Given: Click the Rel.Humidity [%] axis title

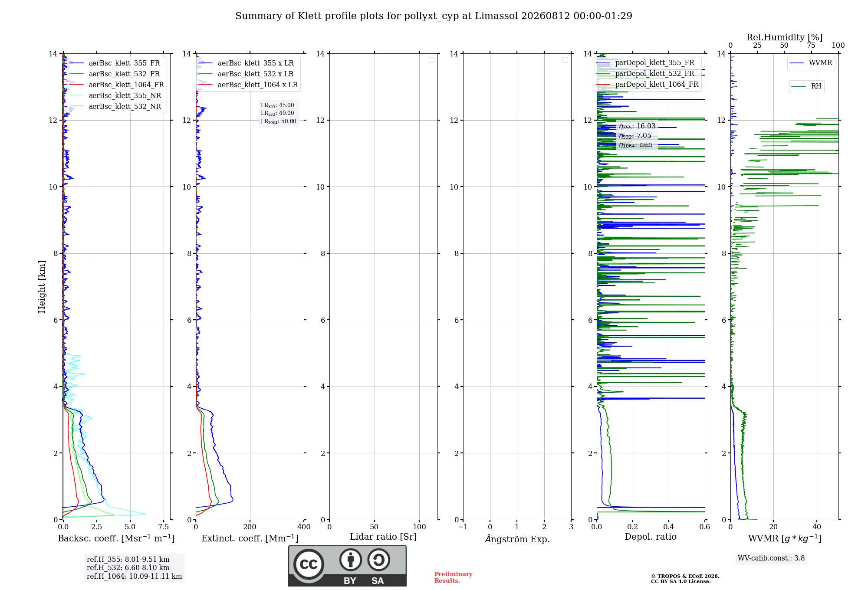Looking at the screenshot, I should tap(784, 37).
